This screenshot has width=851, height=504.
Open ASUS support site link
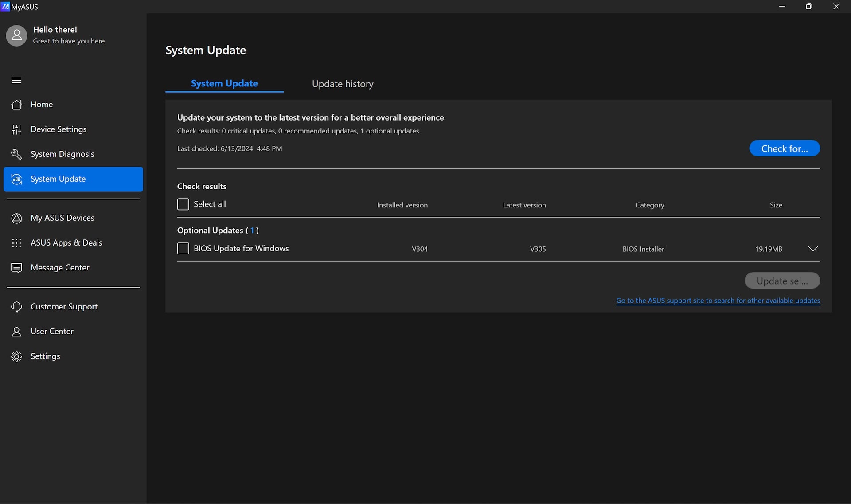[718, 300]
